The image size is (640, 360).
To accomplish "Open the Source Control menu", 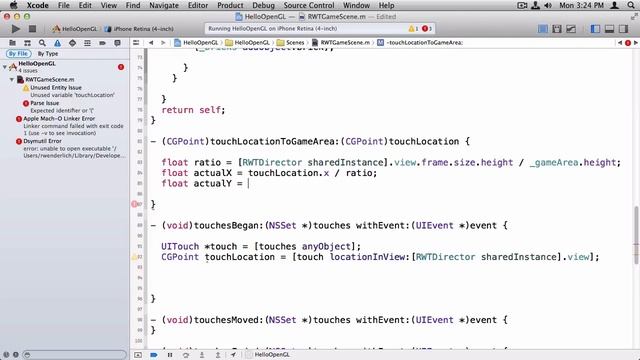I will 309,5.
